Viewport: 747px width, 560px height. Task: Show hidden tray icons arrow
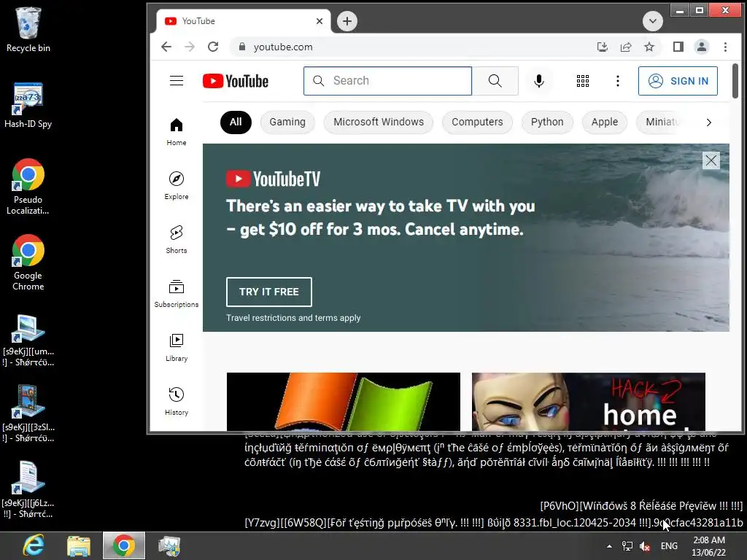click(x=609, y=546)
